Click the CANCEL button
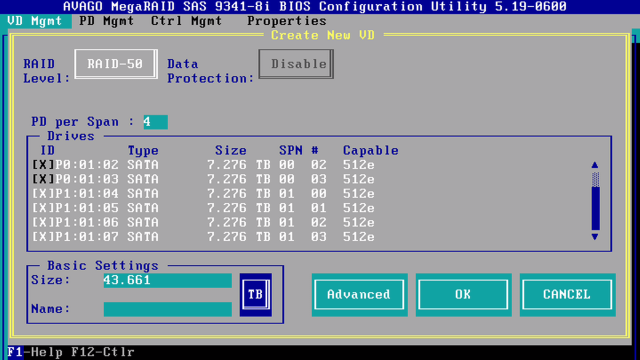640x360 pixels. pos(567,295)
